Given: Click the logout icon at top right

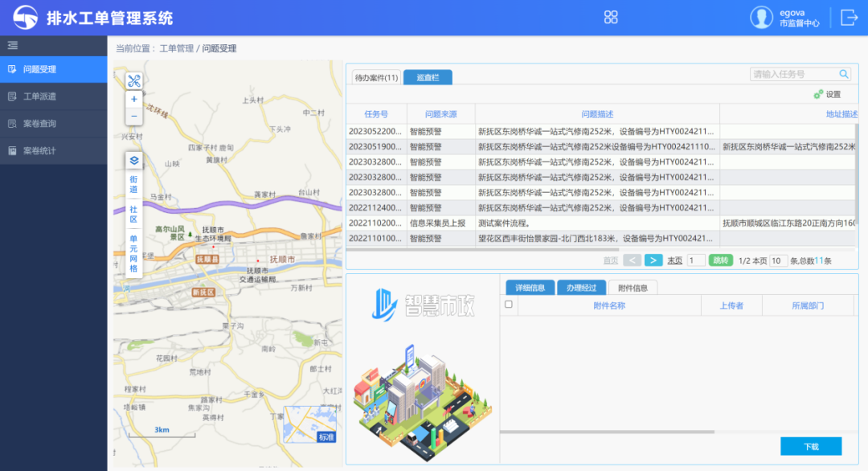Looking at the screenshot, I should (x=849, y=18).
